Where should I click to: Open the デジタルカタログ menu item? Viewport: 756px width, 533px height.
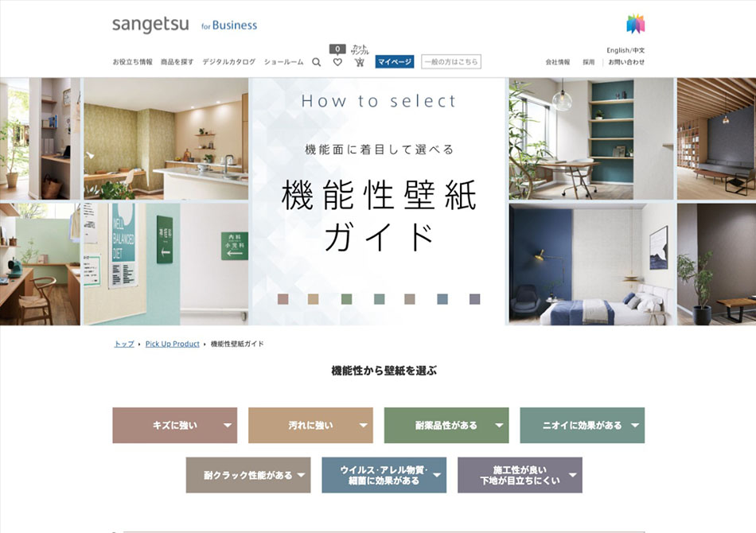[x=228, y=62]
